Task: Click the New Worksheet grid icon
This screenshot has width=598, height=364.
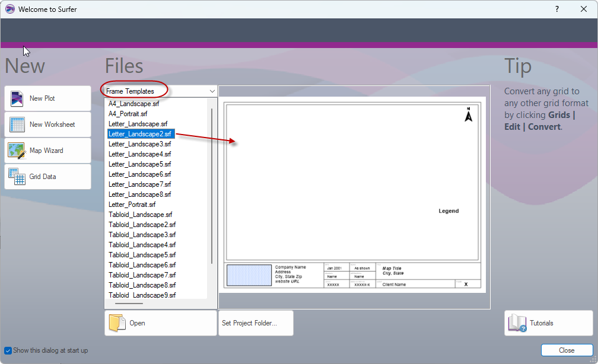Action: click(17, 124)
